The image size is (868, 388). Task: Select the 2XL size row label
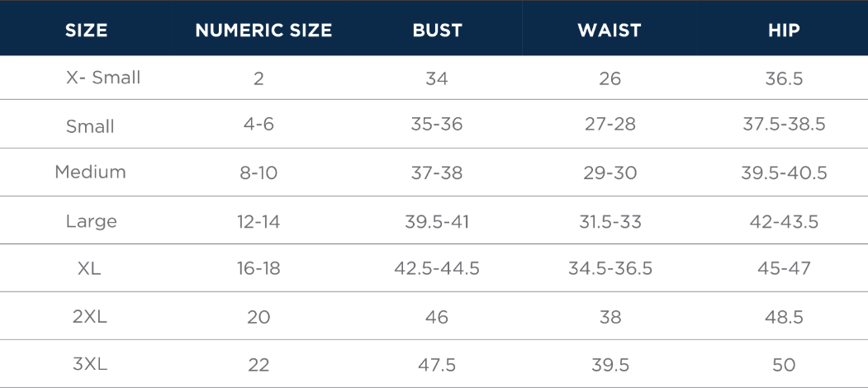coord(89,317)
